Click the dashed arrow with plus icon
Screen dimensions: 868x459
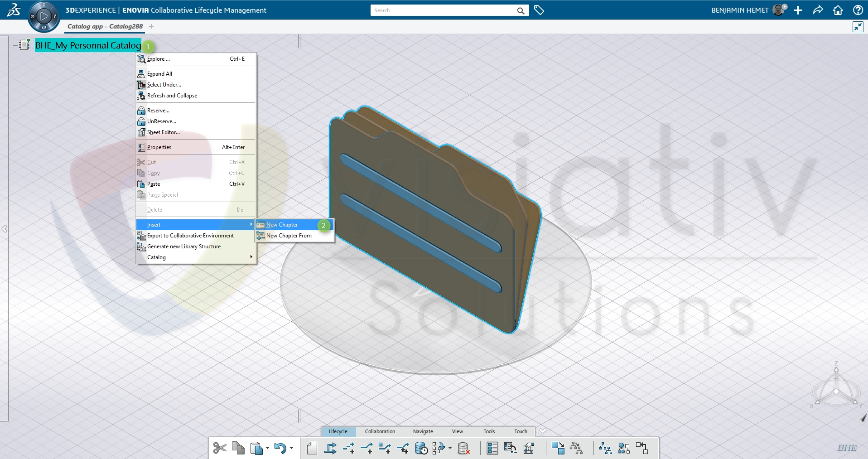349,448
